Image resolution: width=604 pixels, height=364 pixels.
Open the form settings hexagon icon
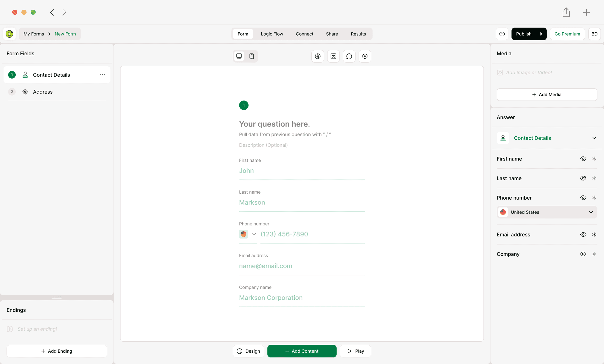click(x=365, y=56)
